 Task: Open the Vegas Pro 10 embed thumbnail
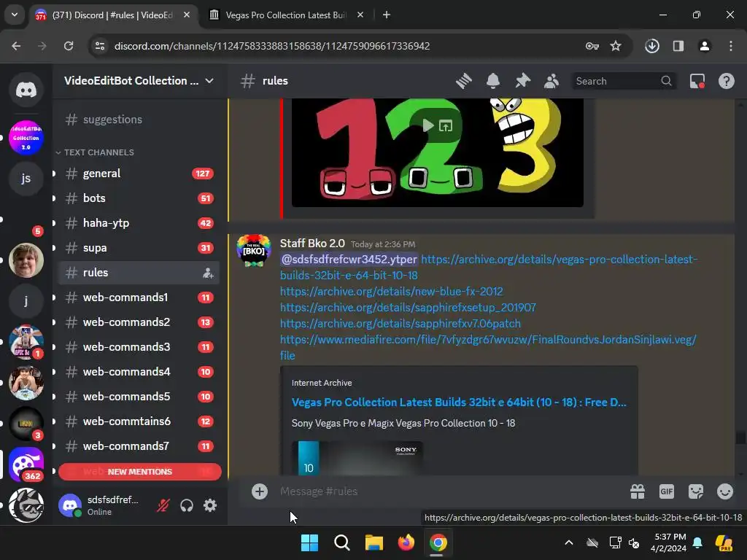click(x=357, y=458)
